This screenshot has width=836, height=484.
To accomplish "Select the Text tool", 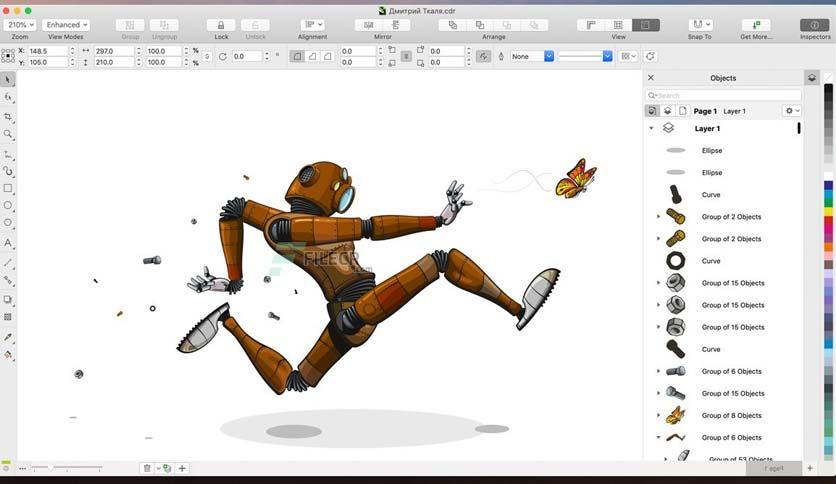I will [8, 243].
